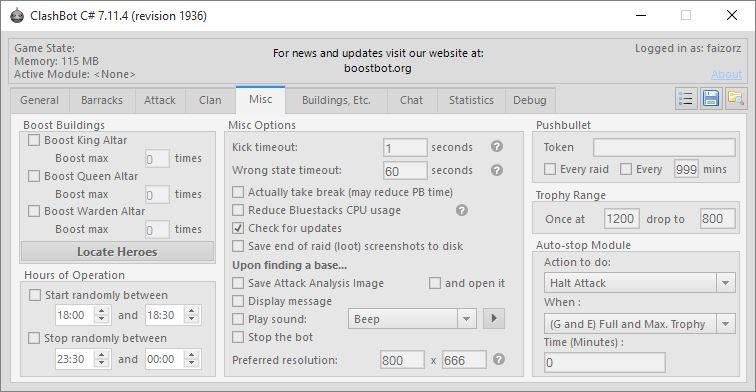Image resolution: width=756 pixels, height=392 pixels.
Task: Uncheck Check for updates
Action: 238,228
